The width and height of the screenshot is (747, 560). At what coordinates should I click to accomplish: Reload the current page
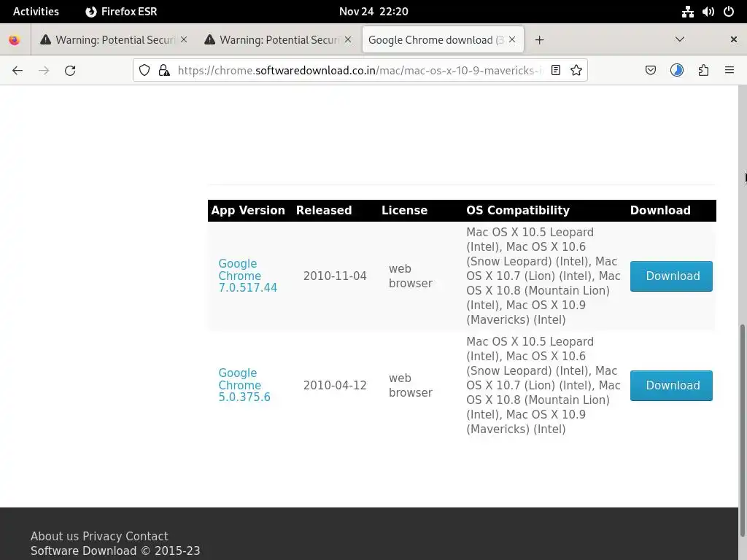(x=70, y=71)
